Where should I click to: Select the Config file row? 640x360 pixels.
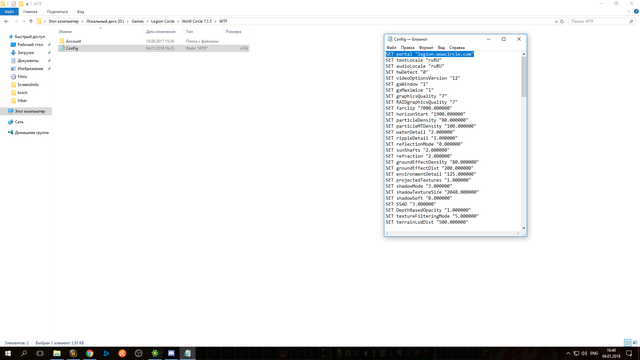point(153,48)
